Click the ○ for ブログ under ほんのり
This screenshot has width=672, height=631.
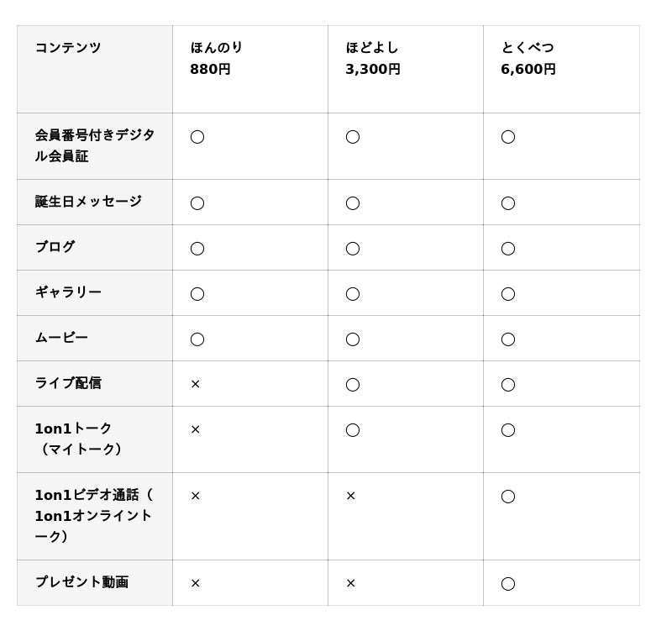[197, 249]
